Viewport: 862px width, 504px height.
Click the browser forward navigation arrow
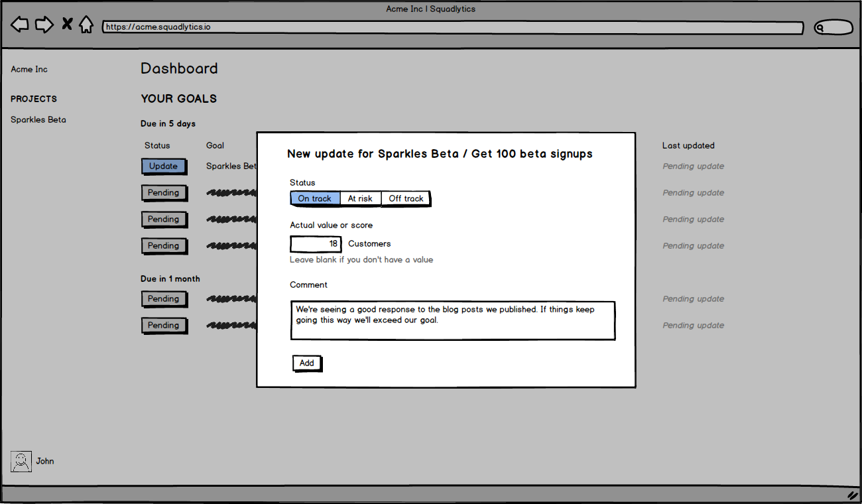click(x=44, y=23)
